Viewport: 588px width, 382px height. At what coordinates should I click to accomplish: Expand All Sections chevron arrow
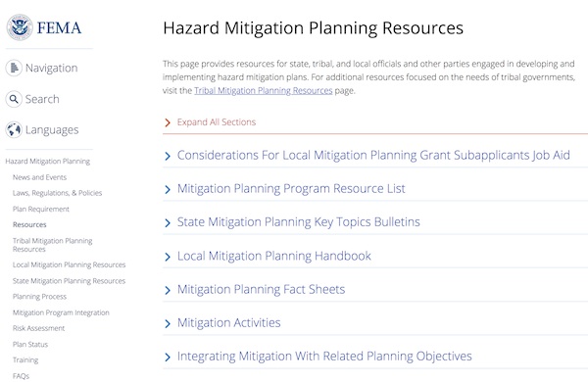[x=168, y=122]
